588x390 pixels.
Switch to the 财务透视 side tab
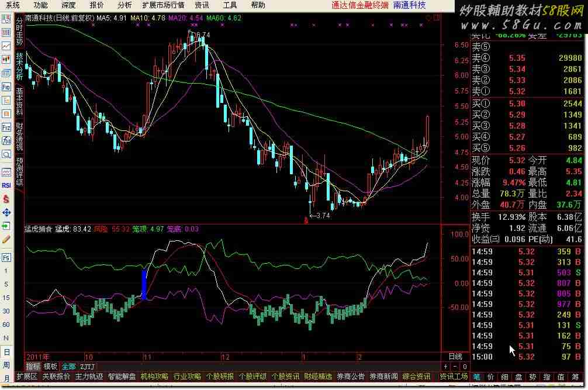19,136
